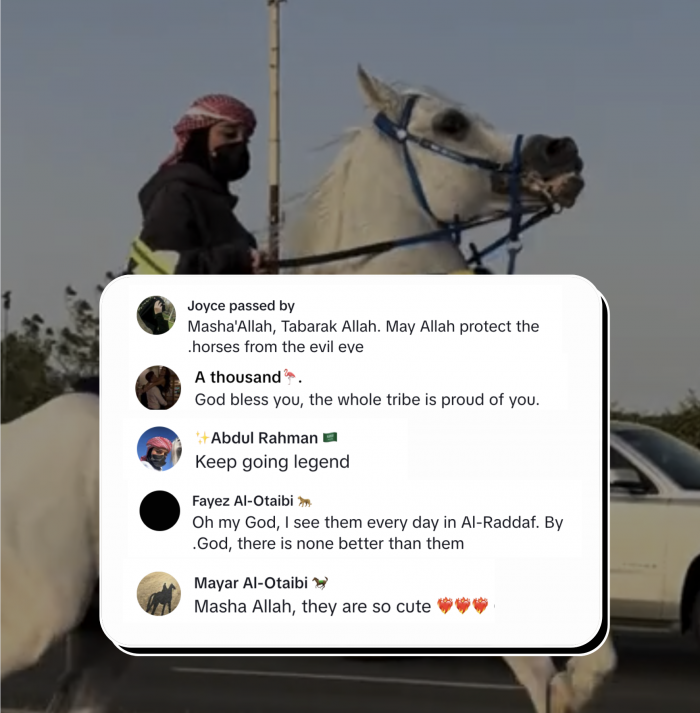This screenshot has width=700, height=713.
Task: Click the username Joyce passed by
Action: [x=241, y=306]
